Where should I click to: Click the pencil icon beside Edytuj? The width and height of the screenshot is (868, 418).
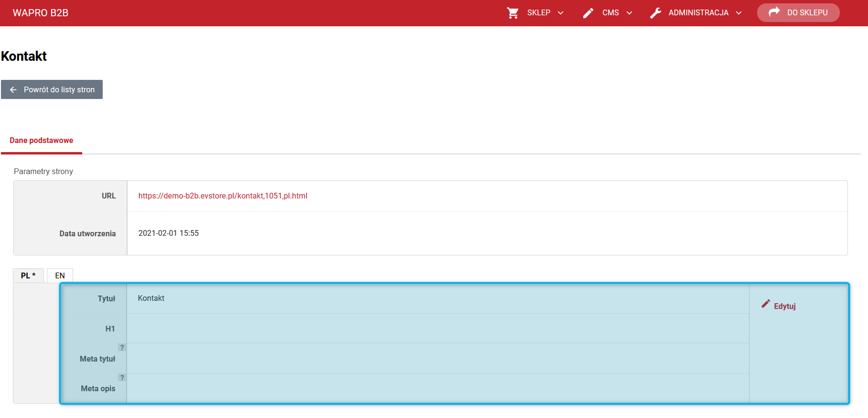click(766, 304)
